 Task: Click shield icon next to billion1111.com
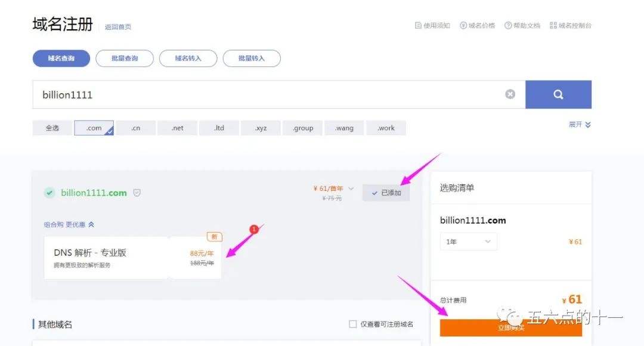[x=137, y=193]
